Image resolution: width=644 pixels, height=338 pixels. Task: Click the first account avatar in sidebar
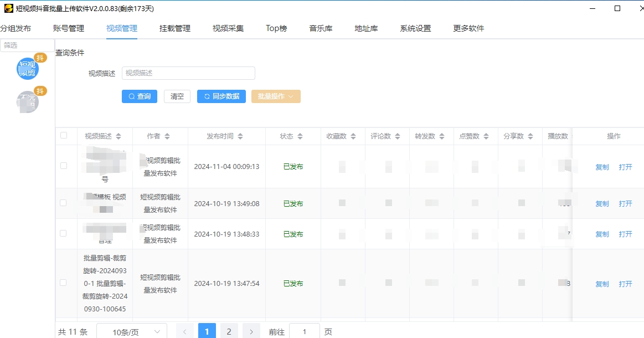coord(28,69)
